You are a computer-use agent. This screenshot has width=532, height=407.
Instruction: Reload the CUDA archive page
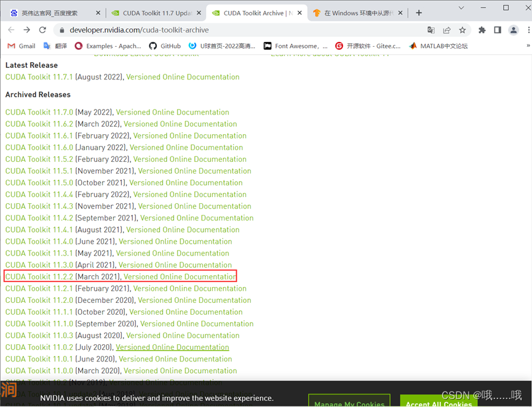(42, 30)
